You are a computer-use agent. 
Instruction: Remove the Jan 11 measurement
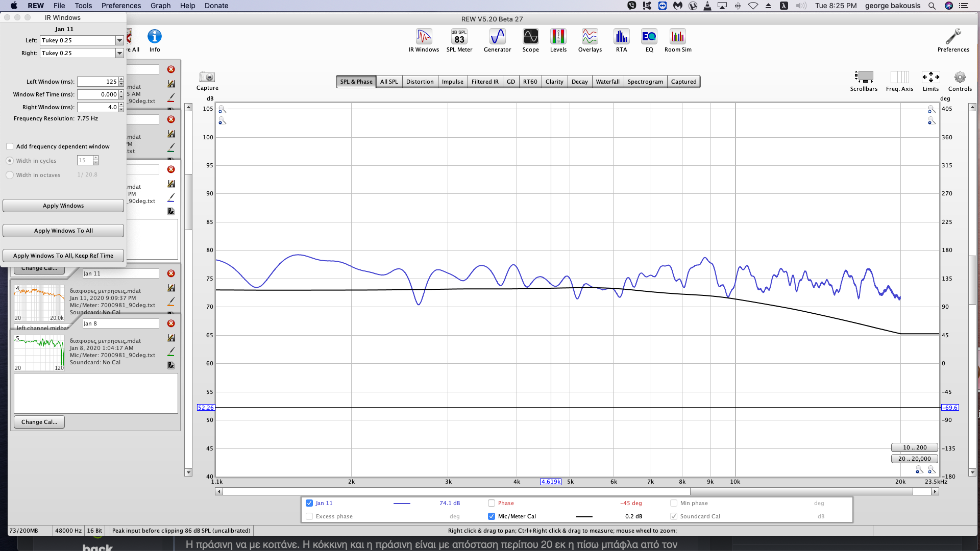tap(171, 273)
